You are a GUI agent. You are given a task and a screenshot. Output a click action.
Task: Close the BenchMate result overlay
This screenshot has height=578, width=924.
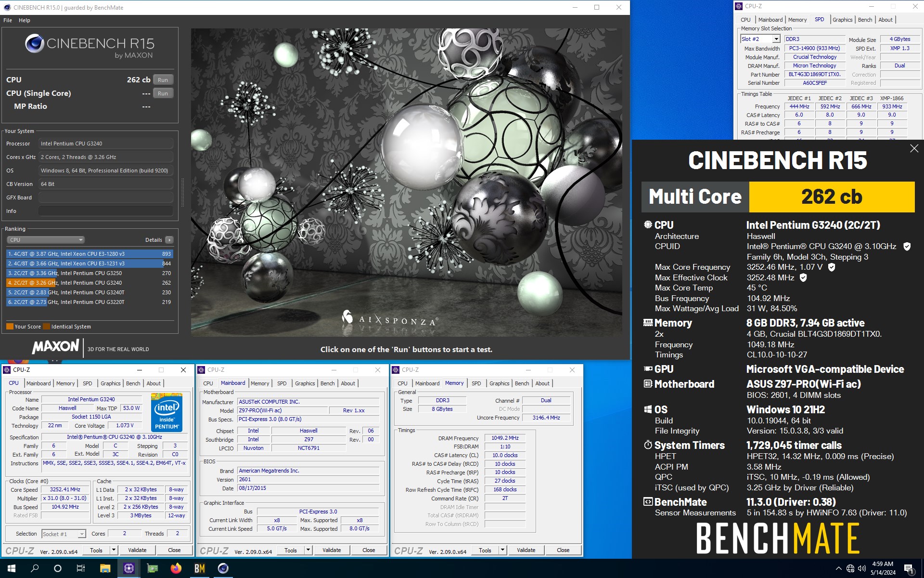(914, 149)
